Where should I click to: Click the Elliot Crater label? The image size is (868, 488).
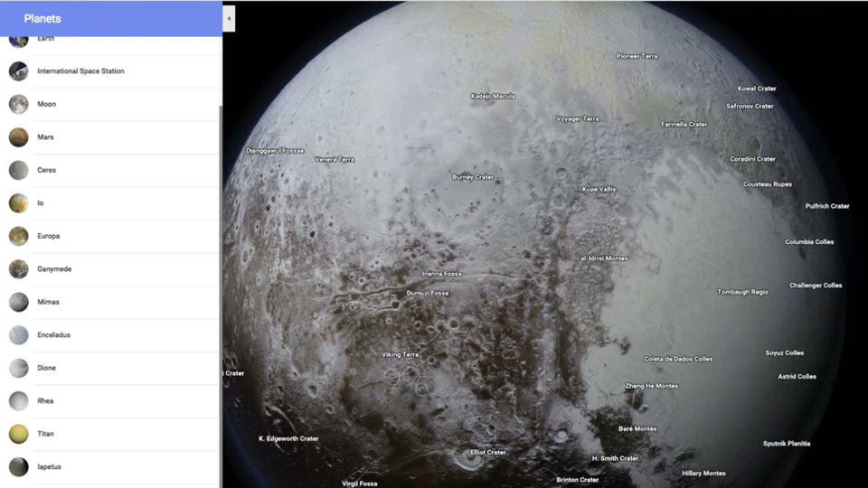point(487,453)
